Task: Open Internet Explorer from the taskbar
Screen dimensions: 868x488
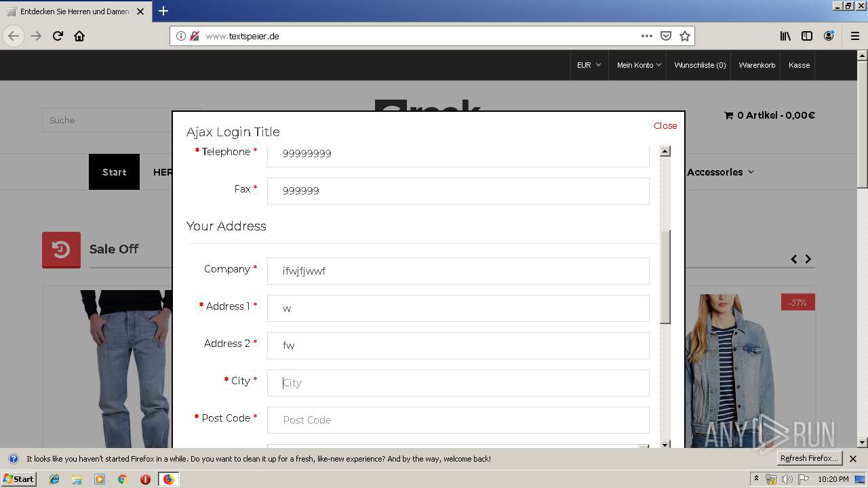Action: [54, 479]
